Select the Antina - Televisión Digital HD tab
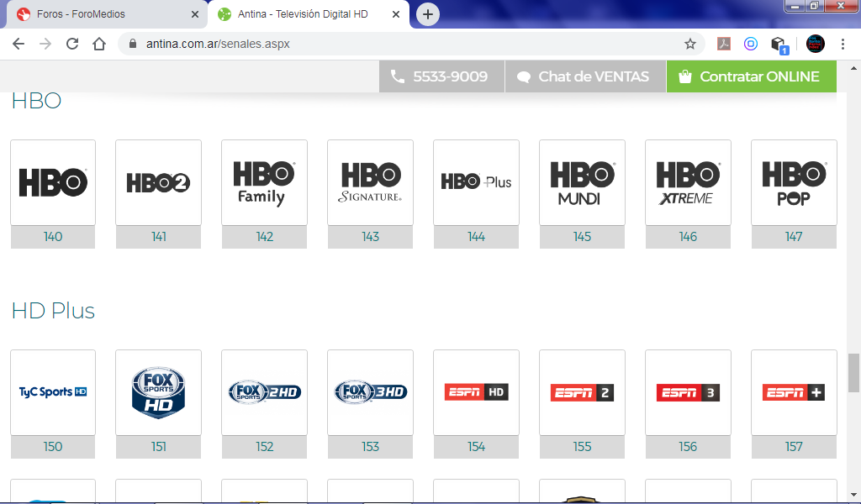This screenshot has width=861, height=504. [x=309, y=14]
